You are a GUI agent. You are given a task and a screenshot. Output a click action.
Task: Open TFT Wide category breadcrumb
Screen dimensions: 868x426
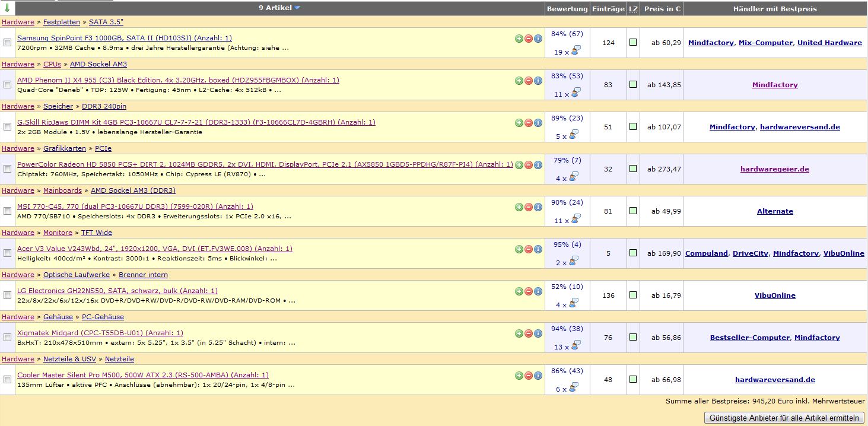tap(97, 233)
